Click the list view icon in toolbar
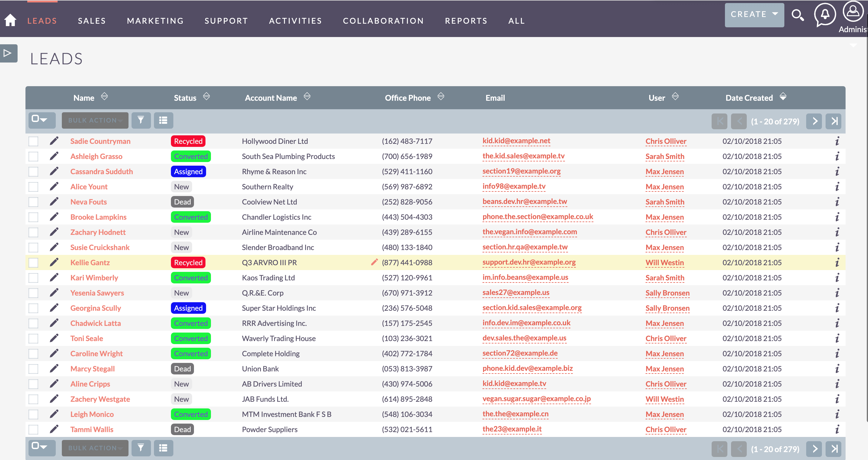868x460 pixels. click(164, 120)
